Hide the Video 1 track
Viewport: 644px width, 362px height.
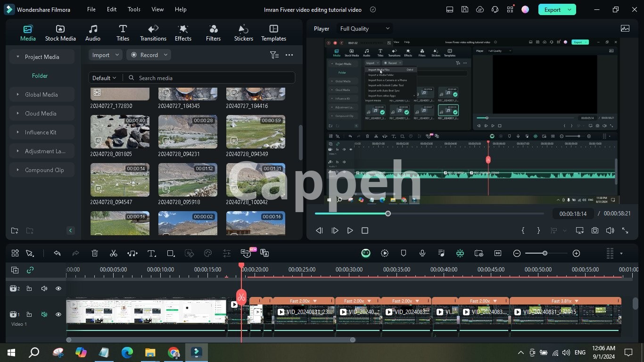coord(58,314)
